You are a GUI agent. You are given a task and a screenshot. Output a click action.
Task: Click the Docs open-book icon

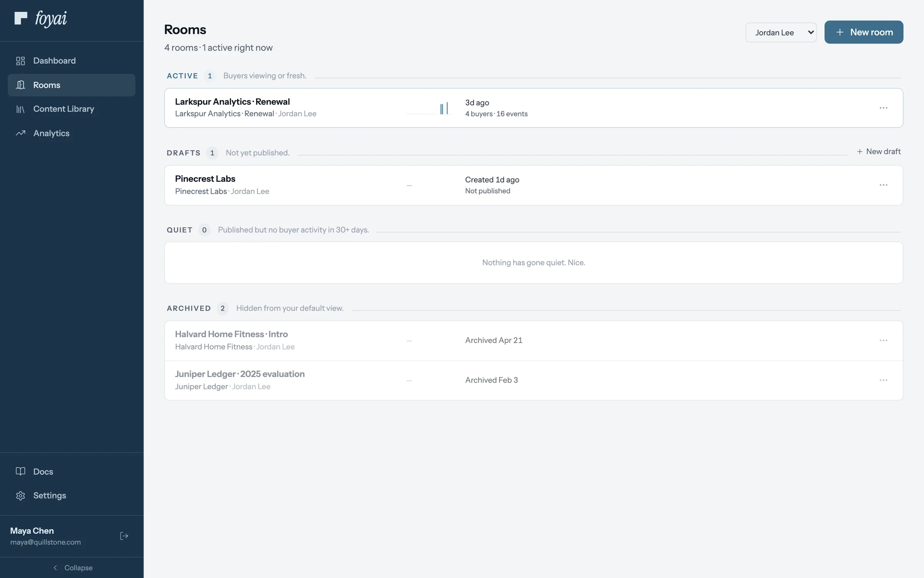click(20, 471)
